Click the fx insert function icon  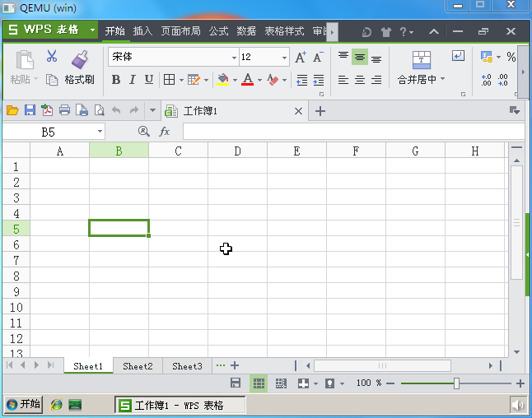click(164, 131)
